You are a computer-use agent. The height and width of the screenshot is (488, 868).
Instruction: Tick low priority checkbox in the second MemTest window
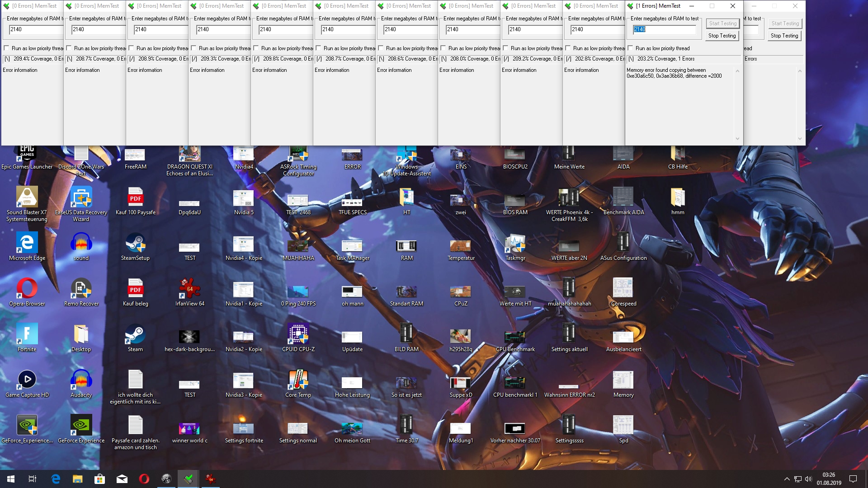click(69, 48)
